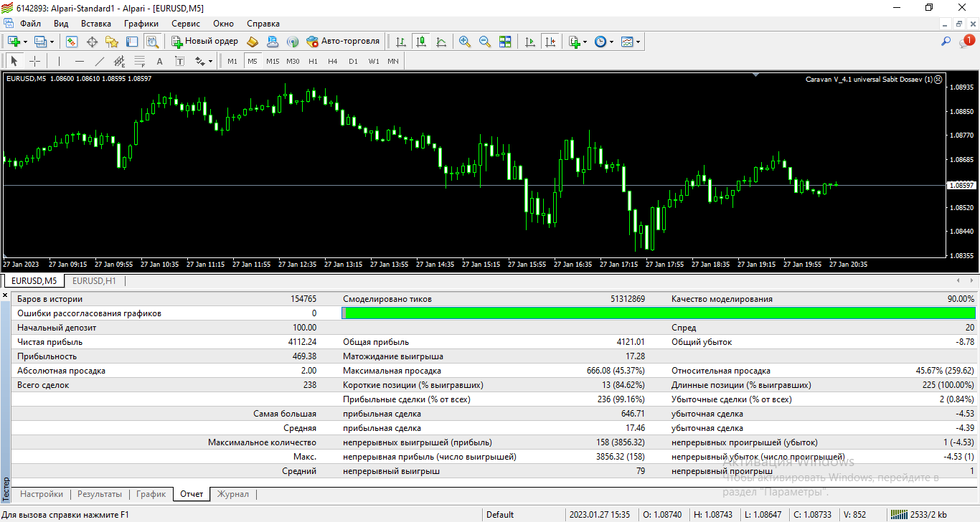Screen dimensions: 980x522
Task: Draw a vertical line on chart
Action: (x=60, y=61)
